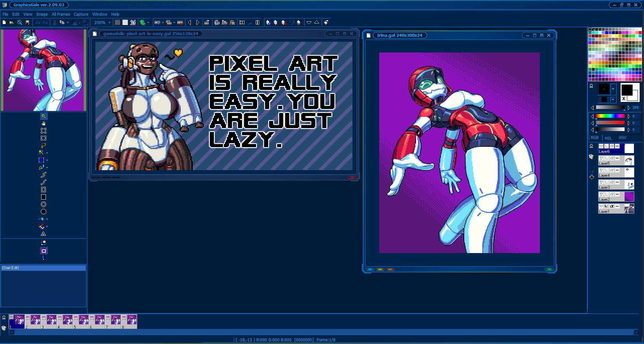Click the foreground and background color swatch
This screenshot has height=344, width=644.
click(630, 92)
